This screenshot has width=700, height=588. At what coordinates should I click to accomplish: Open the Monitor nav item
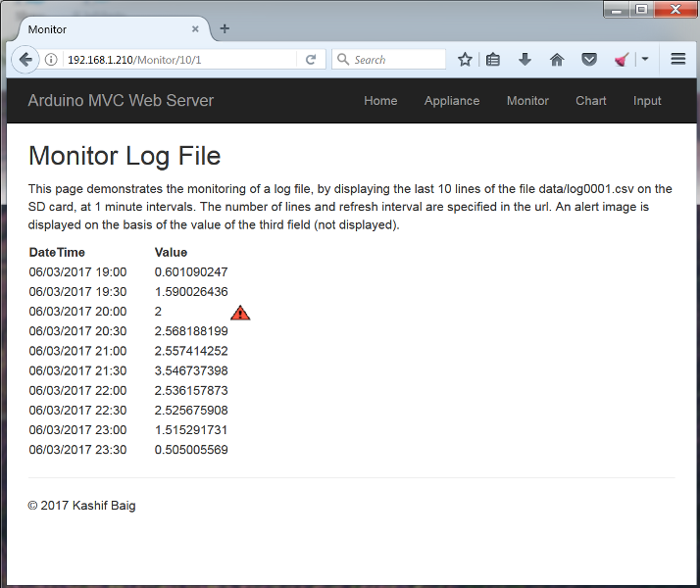click(527, 101)
